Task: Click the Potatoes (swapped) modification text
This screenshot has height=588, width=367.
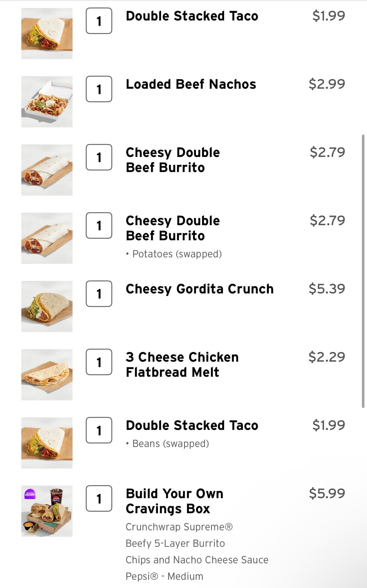Action: point(177,254)
